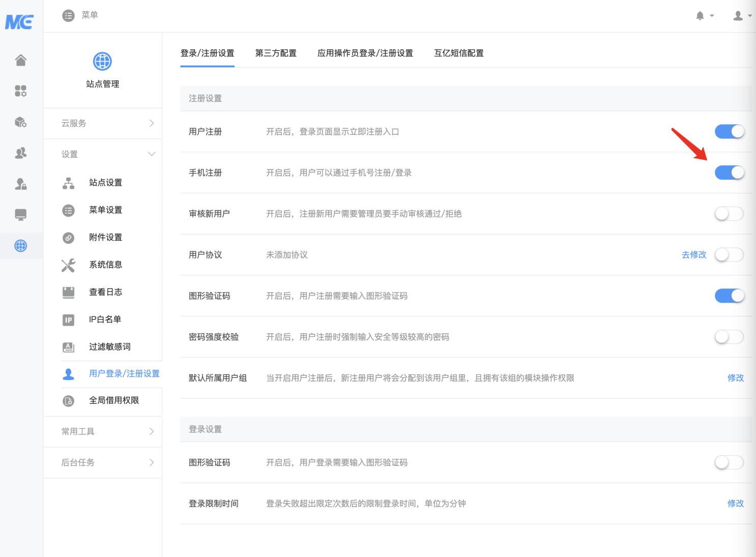
Task: Click the home icon in left sidebar
Action: [x=21, y=60]
